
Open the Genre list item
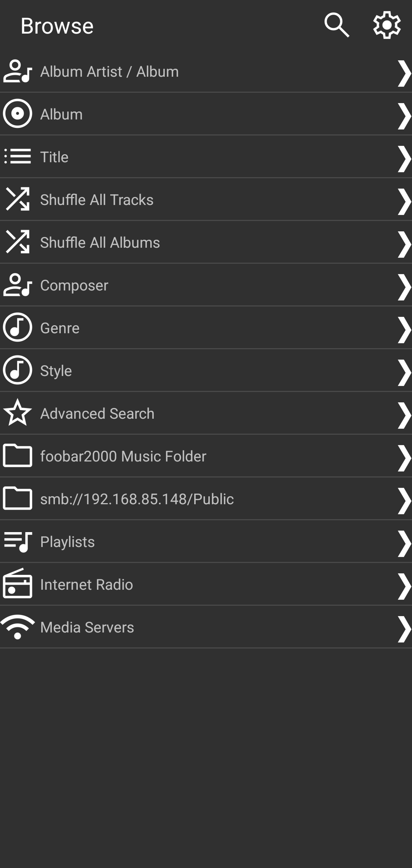coord(60,328)
